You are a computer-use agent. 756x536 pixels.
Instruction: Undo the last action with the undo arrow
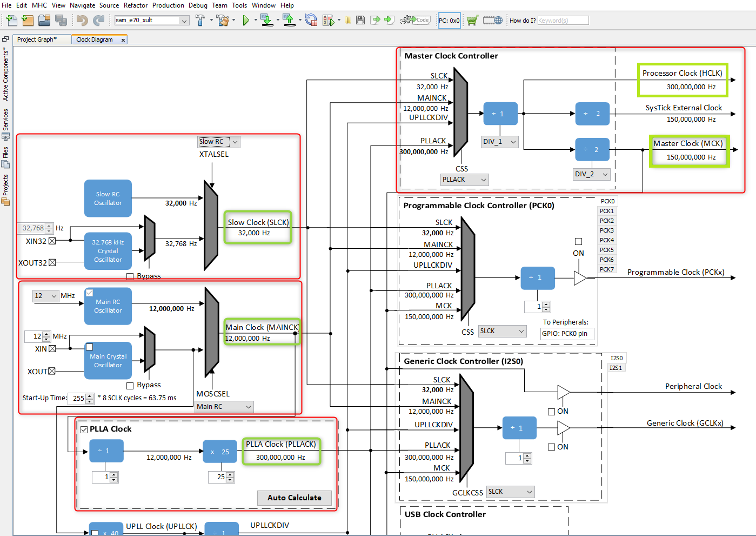82,20
